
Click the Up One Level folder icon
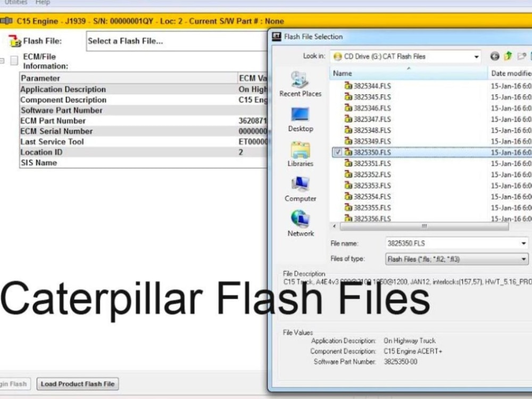508,56
